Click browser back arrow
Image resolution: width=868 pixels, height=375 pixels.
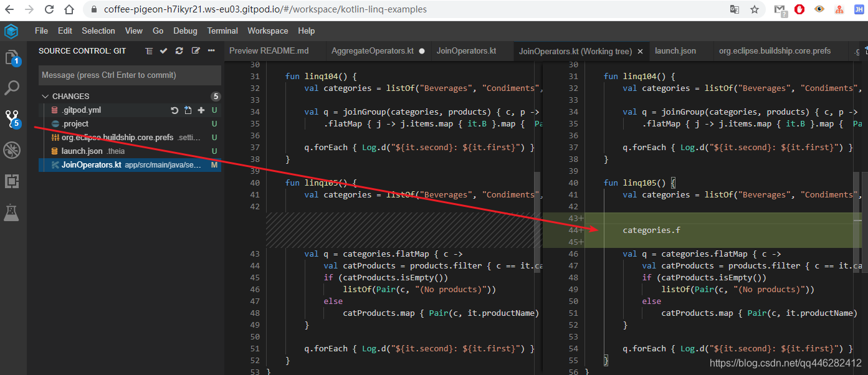click(x=9, y=9)
